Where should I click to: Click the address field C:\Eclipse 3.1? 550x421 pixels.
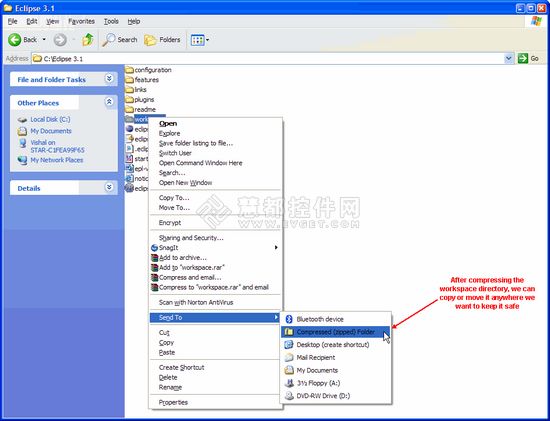point(268,58)
